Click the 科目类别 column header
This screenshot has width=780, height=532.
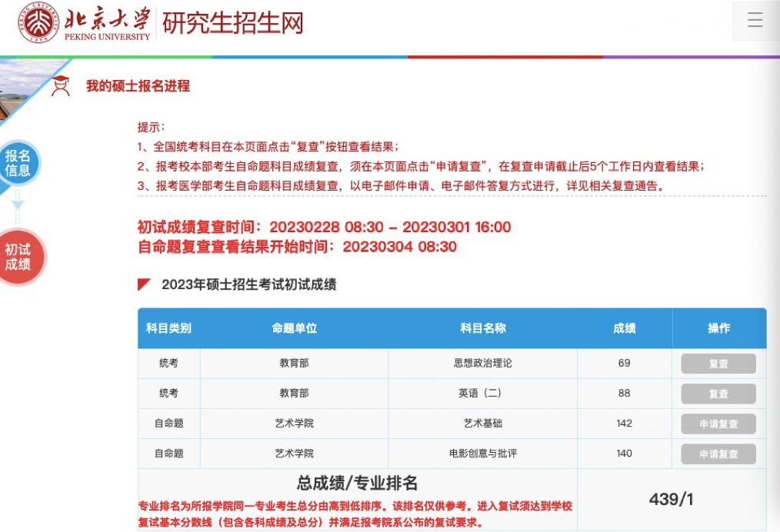168,328
